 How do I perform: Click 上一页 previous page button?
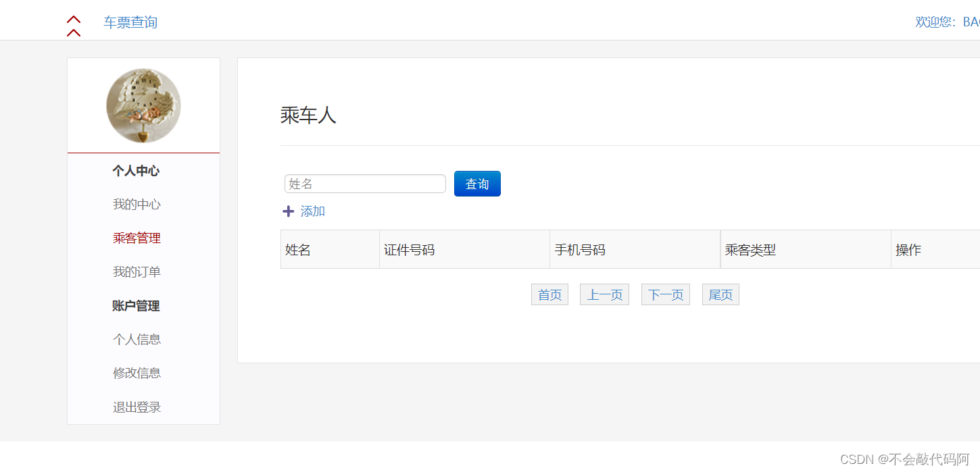(604, 294)
